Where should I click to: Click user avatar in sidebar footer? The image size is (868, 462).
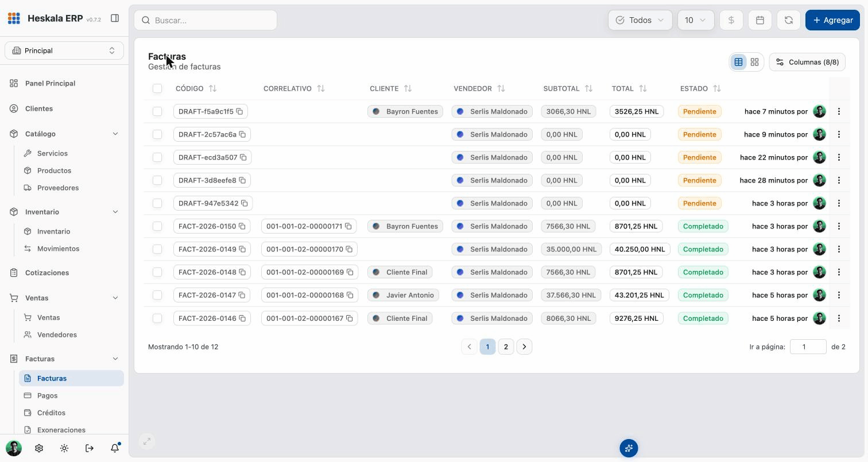pyautogui.click(x=14, y=448)
